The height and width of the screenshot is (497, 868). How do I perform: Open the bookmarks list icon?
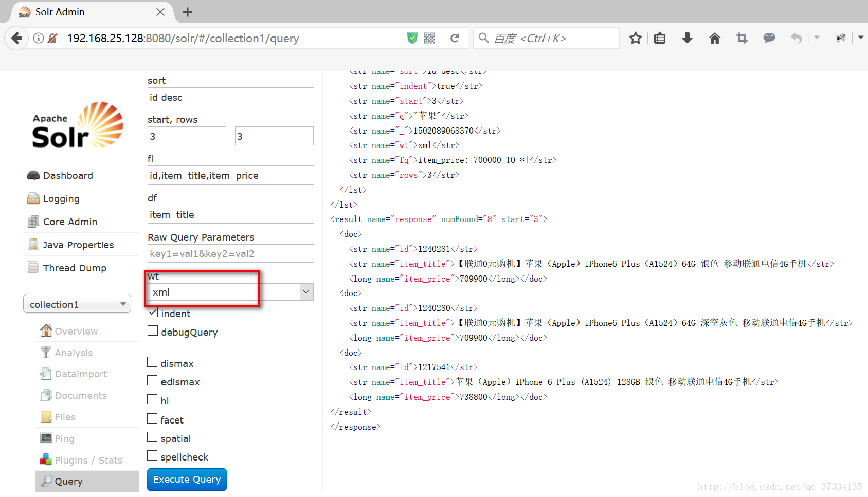pyautogui.click(x=660, y=38)
